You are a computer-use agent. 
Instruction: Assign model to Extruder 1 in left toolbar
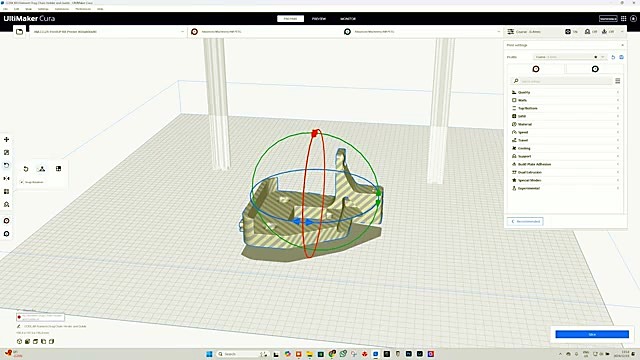click(7, 221)
